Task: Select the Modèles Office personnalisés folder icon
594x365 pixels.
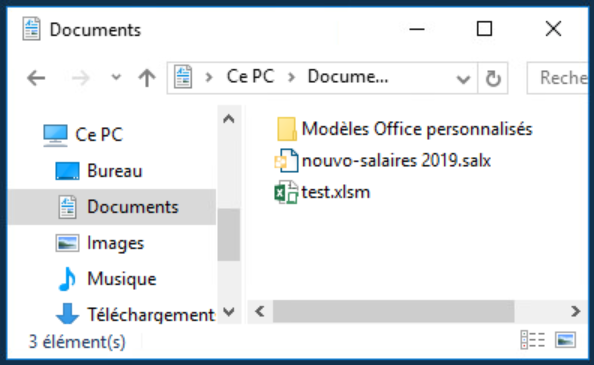Action: pos(286,129)
